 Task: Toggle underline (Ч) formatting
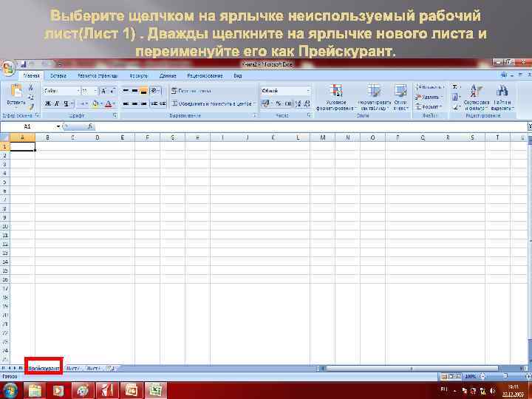click(66, 103)
